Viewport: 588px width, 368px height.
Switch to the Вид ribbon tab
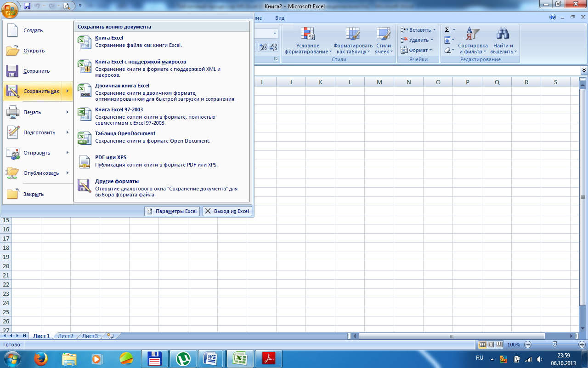[280, 18]
